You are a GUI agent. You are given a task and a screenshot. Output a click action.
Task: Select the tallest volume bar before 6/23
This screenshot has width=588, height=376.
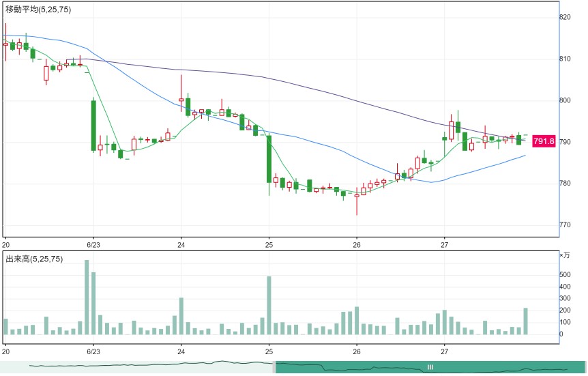point(87,298)
